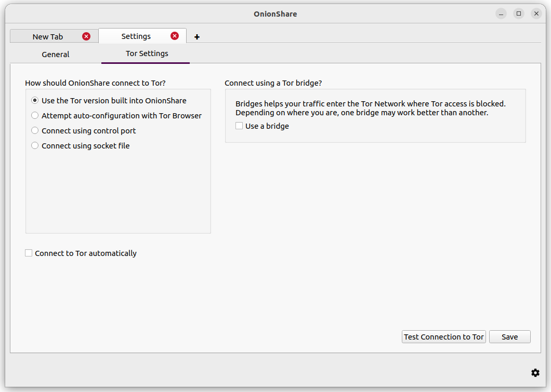
Task: Close the OnionShare window
Action: [x=536, y=13]
